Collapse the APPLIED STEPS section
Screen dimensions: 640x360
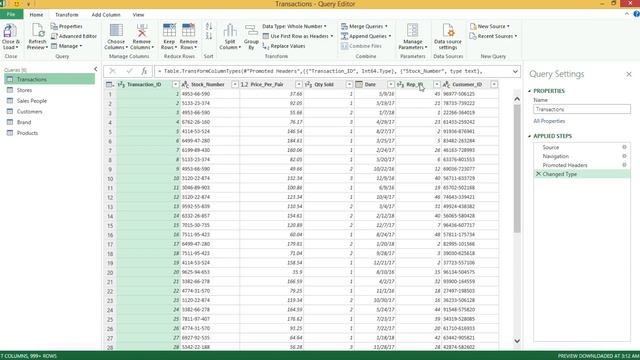pos(530,136)
